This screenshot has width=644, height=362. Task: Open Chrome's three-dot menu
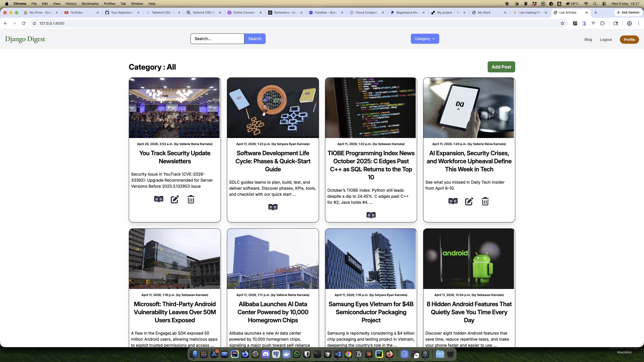[638, 23]
